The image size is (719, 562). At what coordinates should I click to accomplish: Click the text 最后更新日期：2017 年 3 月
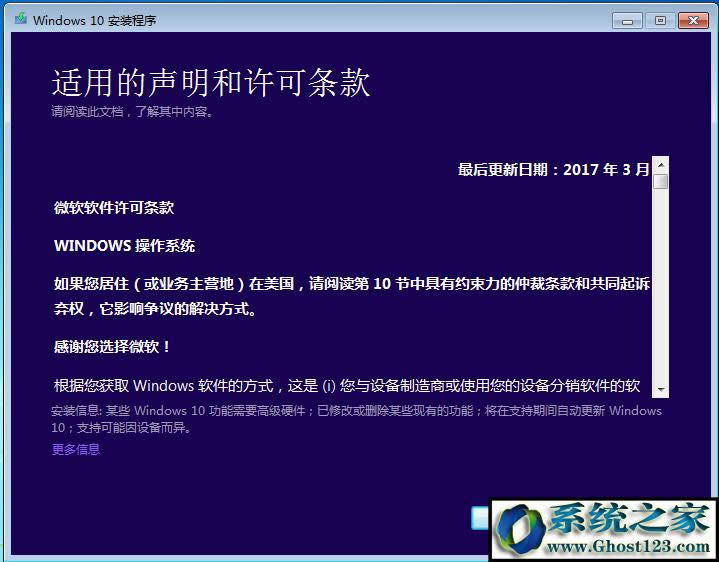pos(553,170)
